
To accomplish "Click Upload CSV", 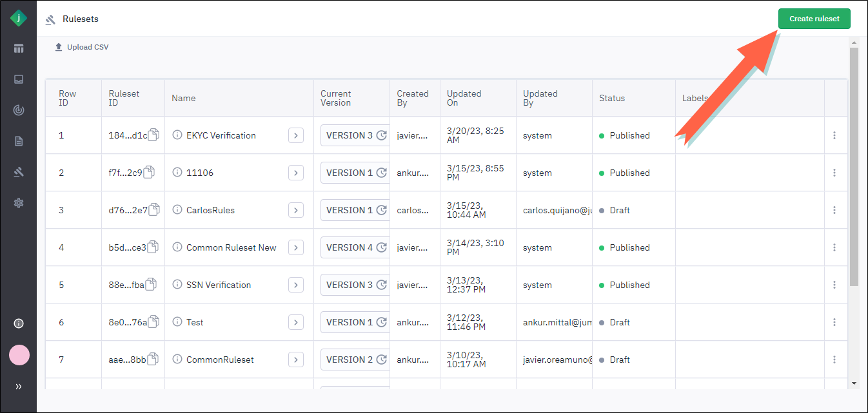I will point(82,47).
